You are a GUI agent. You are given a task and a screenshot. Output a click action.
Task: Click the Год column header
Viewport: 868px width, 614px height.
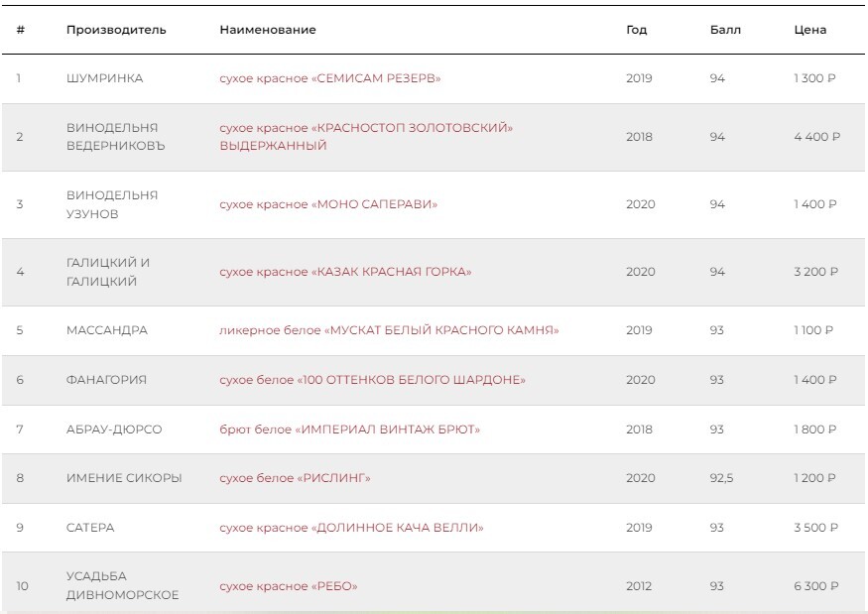pyautogui.click(x=636, y=30)
